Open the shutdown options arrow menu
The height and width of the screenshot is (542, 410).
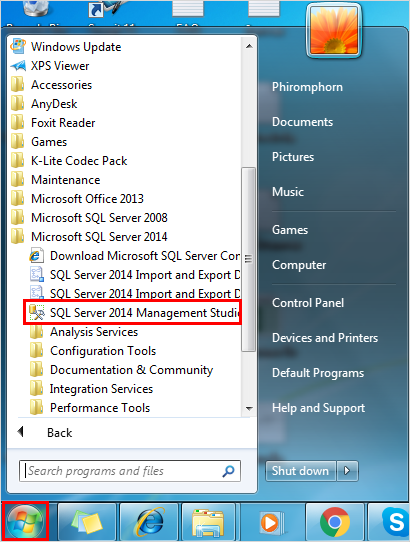[347, 471]
